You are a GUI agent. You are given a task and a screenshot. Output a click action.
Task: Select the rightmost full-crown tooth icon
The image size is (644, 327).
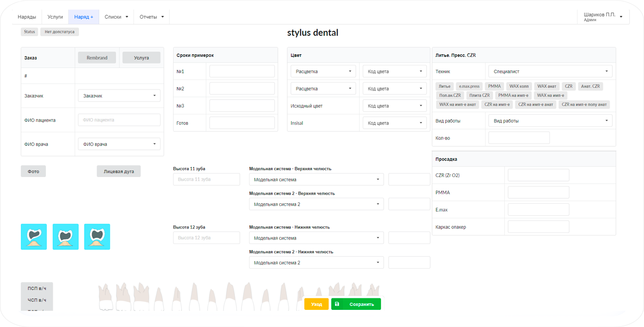(x=97, y=236)
